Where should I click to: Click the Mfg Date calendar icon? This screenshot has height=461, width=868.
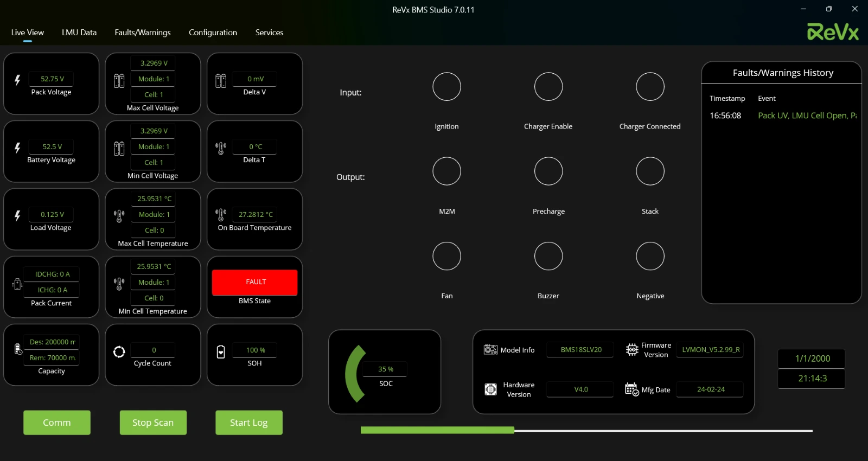(631, 389)
